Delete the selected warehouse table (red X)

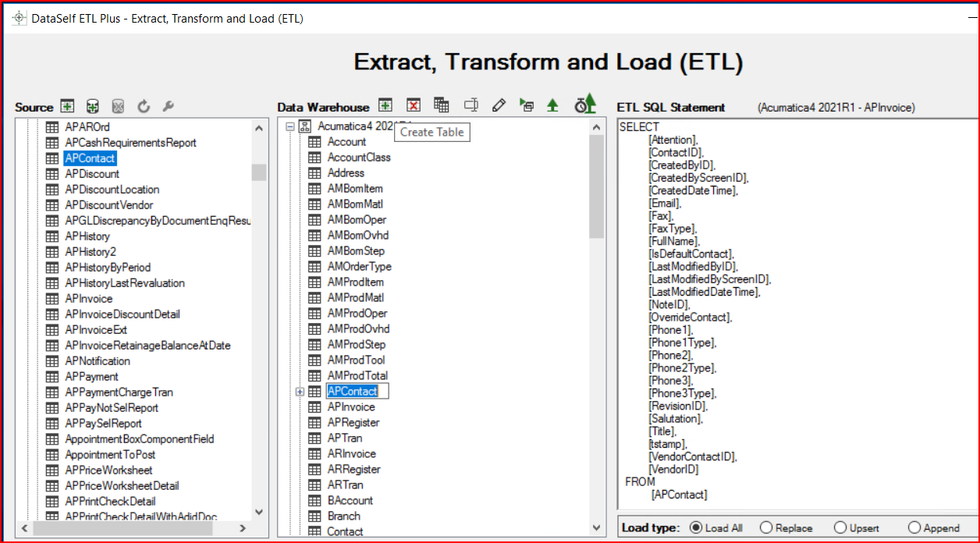coord(413,104)
